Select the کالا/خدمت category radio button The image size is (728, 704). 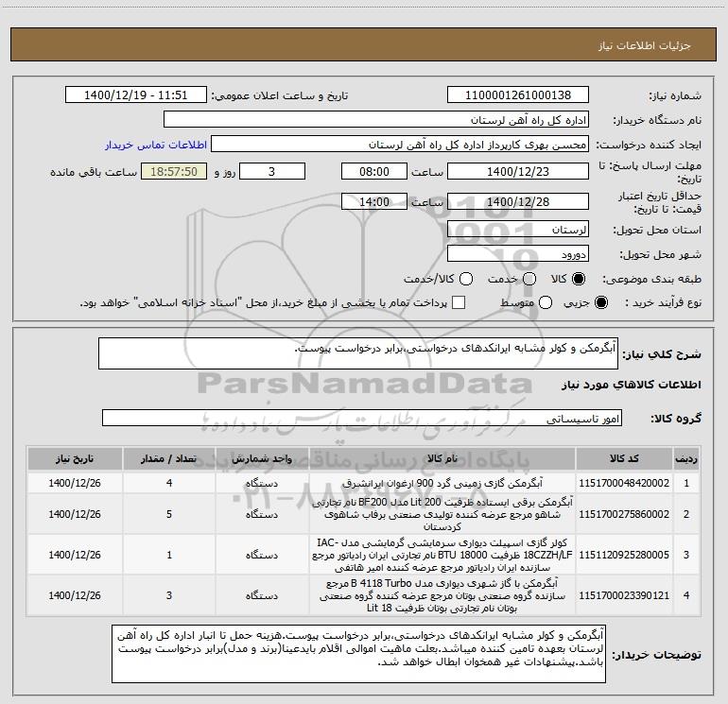point(466,279)
